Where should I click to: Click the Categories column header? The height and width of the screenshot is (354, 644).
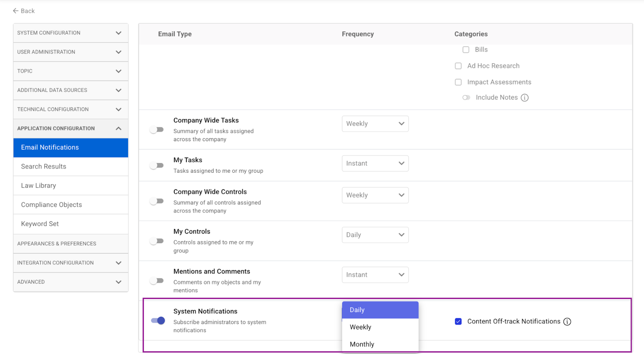pos(471,34)
